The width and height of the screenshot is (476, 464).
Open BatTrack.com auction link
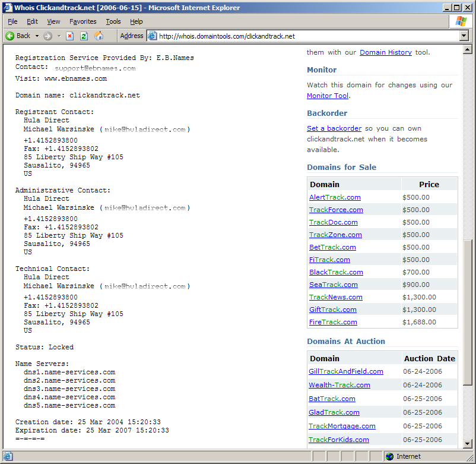(x=332, y=399)
